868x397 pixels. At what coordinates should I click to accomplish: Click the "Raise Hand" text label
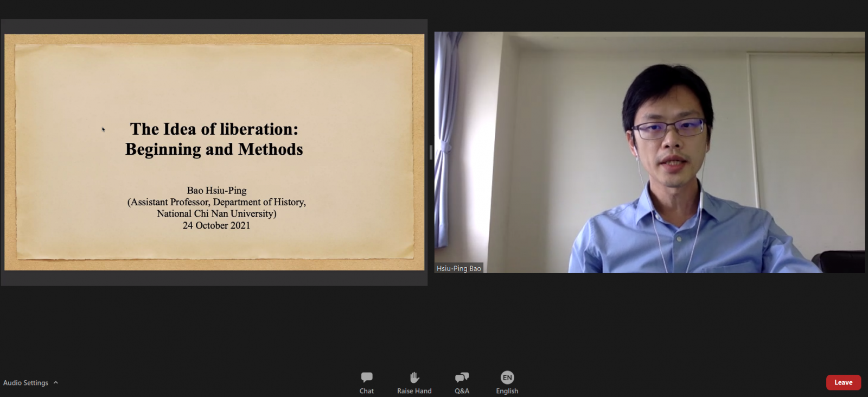[414, 391]
